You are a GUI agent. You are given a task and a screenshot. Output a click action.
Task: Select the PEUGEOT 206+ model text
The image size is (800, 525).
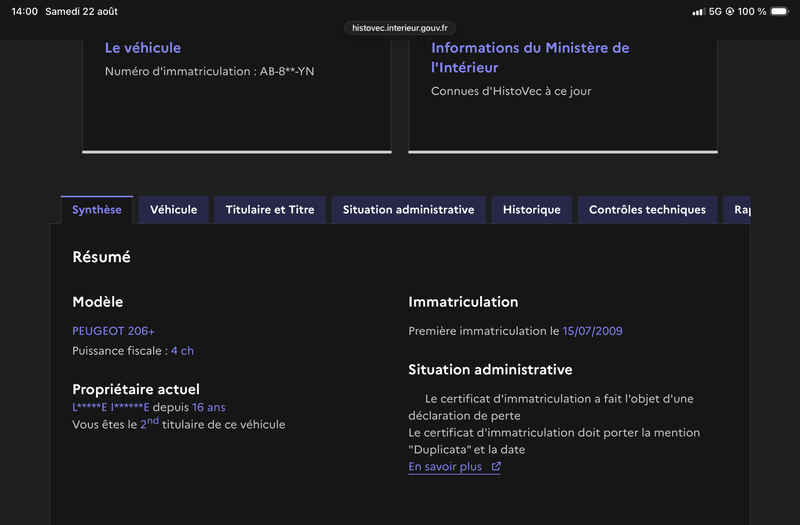(x=113, y=331)
